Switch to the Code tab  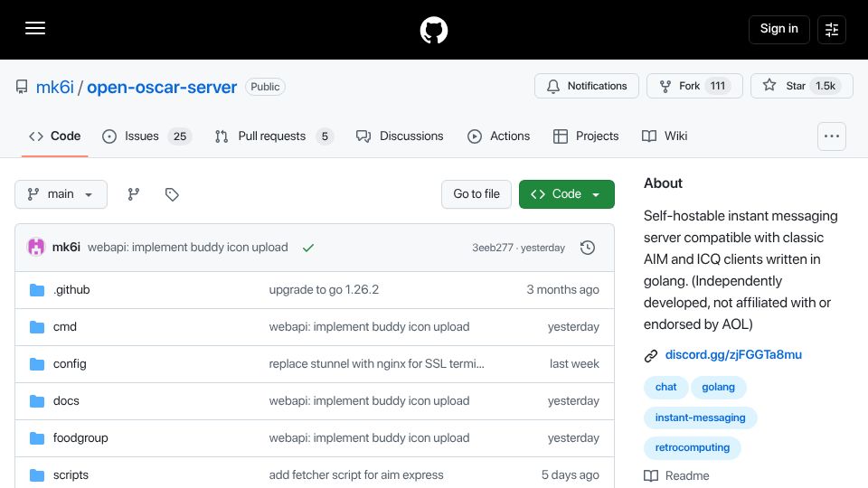tap(55, 136)
